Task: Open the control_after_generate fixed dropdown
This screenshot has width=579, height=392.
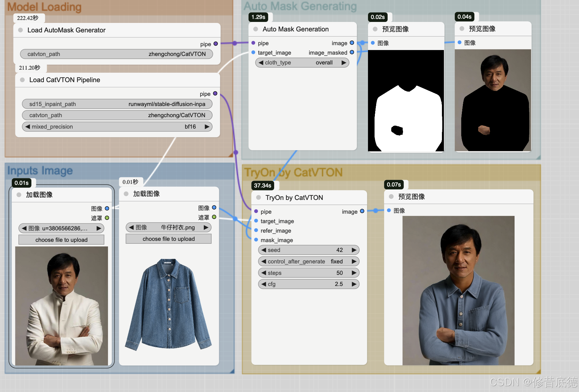Action: 309,261
